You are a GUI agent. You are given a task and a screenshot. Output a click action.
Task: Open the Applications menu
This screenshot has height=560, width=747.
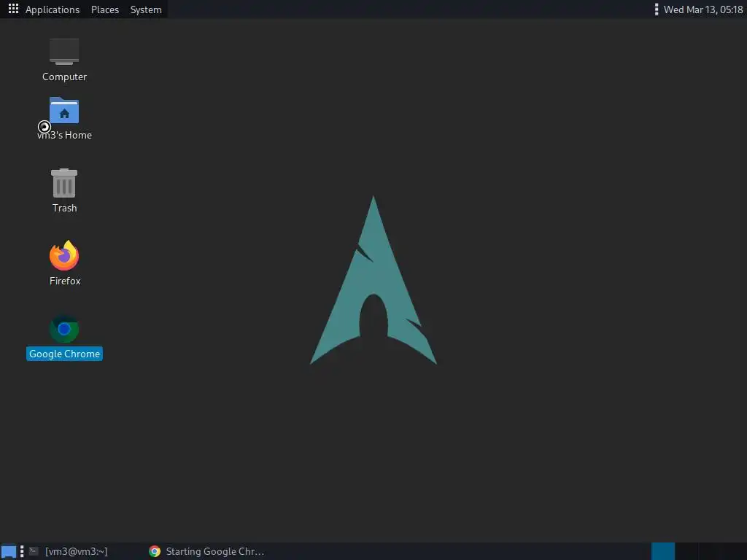(x=53, y=9)
